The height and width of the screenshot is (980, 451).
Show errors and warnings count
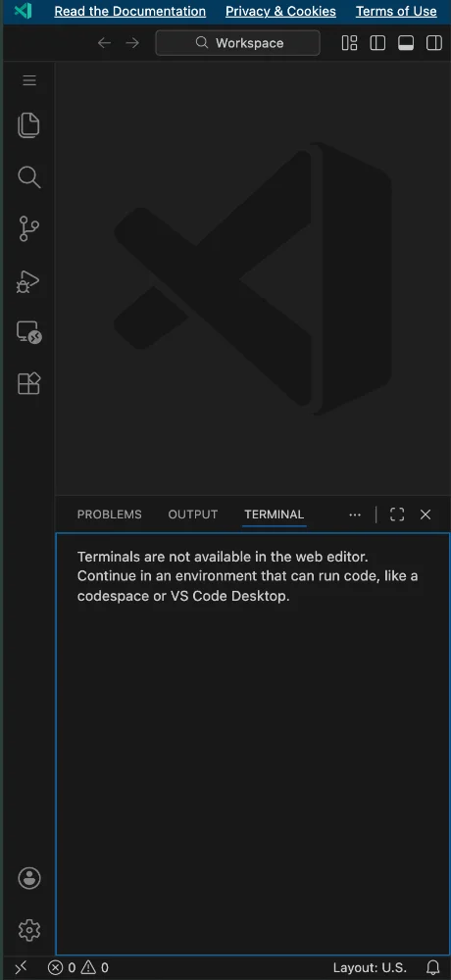click(78, 967)
